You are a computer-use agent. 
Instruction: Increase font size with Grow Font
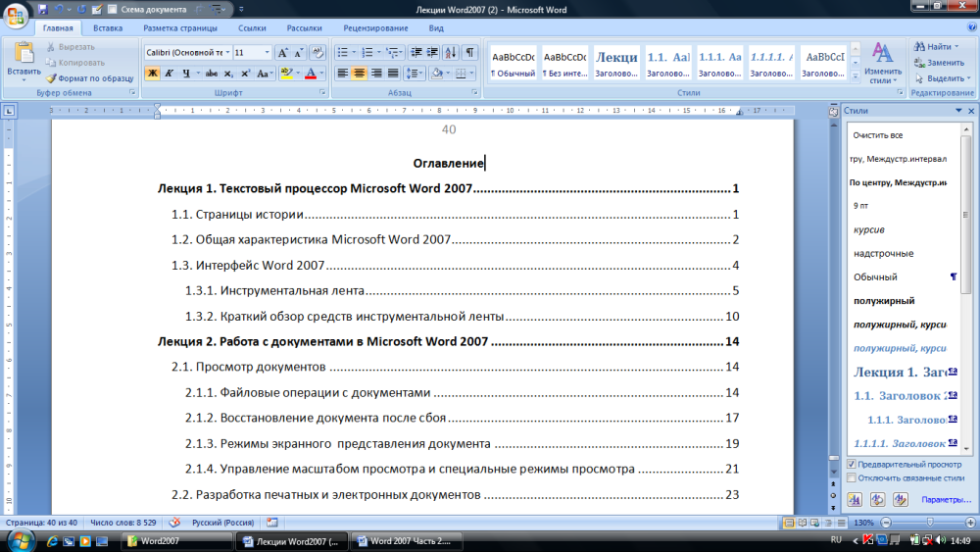pos(282,53)
